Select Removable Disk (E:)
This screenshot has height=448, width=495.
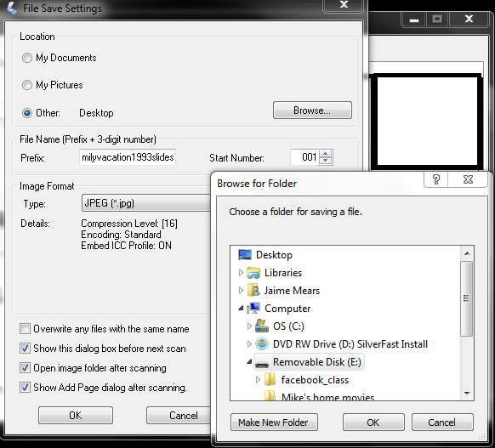point(317,362)
